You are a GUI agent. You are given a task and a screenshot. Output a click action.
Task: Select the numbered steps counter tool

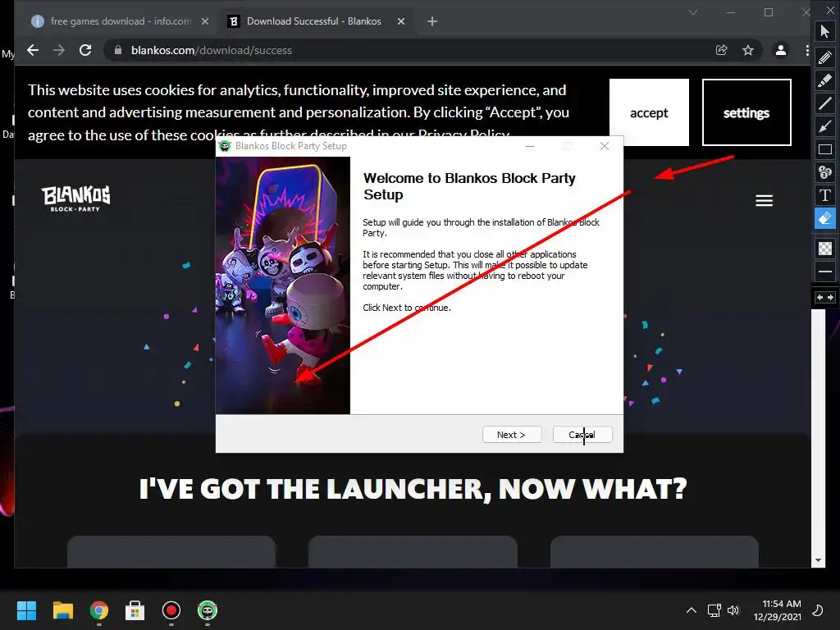tap(825, 172)
